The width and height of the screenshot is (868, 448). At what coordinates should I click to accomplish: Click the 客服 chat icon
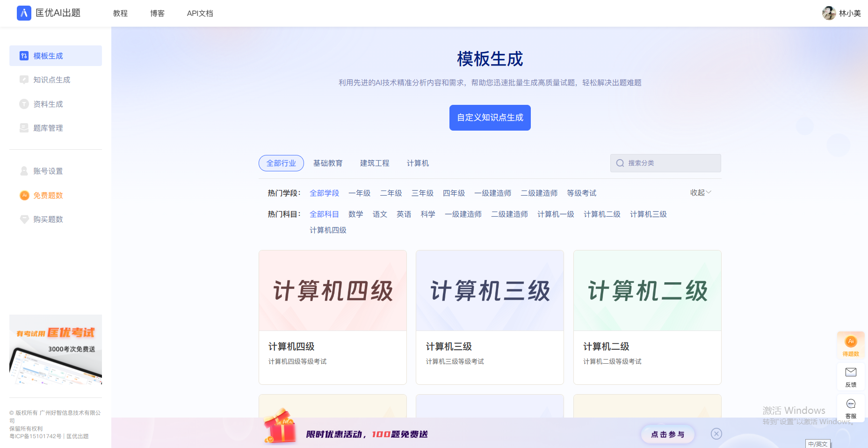851,404
